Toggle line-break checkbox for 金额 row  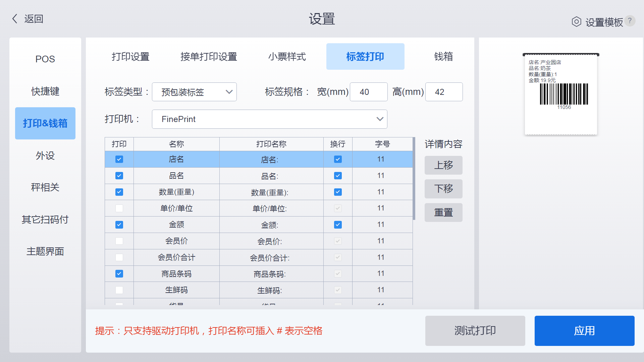point(338,225)
